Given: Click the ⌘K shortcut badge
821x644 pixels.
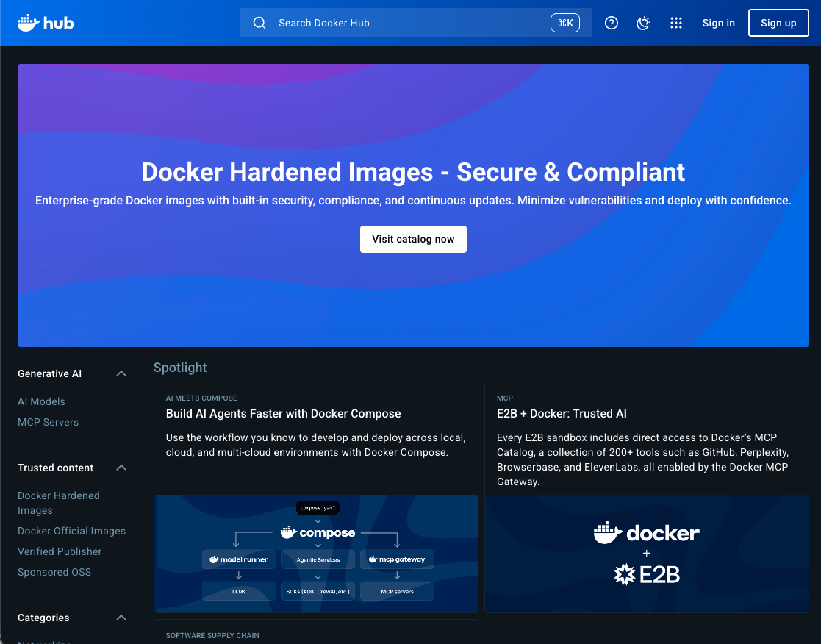Looking at the screenshot, I should click(565, 23).
